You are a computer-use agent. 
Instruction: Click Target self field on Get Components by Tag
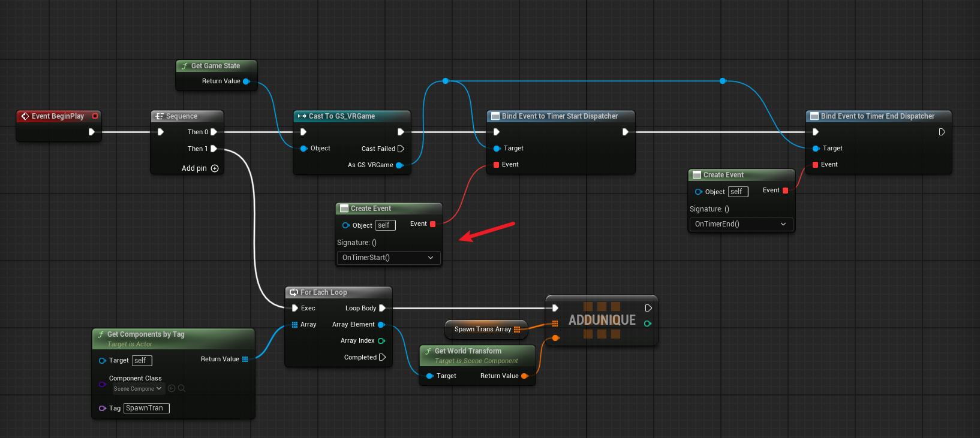click(142, 361)
